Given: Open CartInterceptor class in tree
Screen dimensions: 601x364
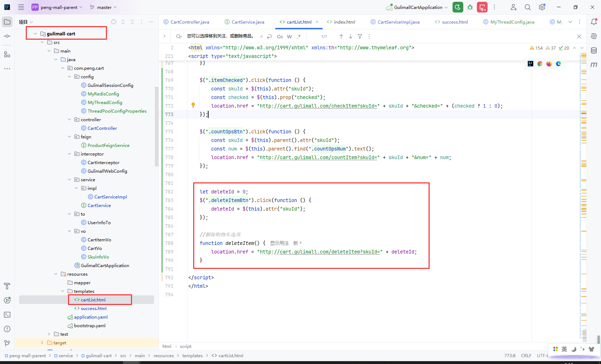Looking at the screenshot, I should [103, 162].
